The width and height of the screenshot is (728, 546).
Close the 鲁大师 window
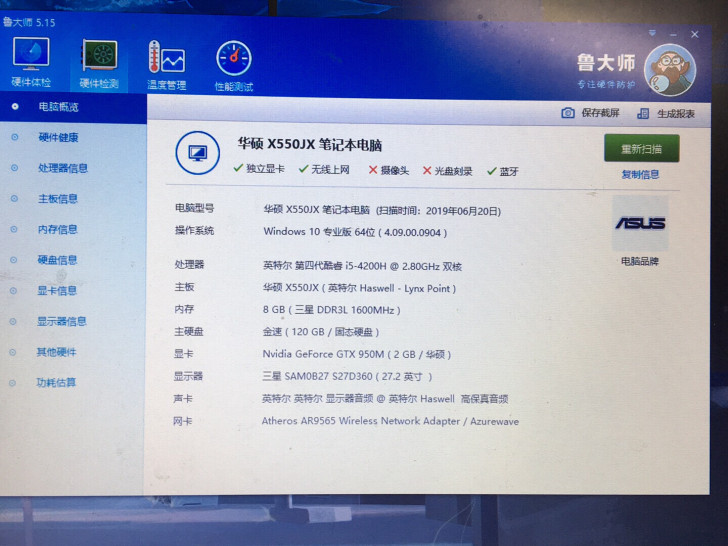coord(695,34)
